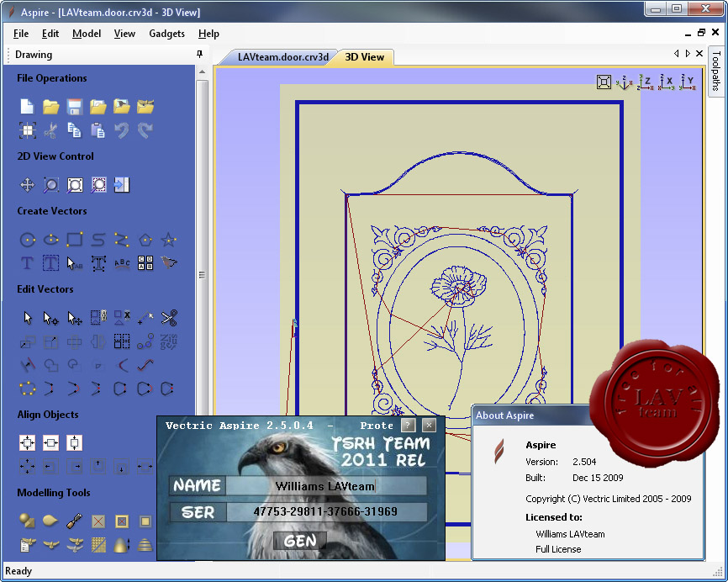Click the GEN button in keygen

point(300,541)
